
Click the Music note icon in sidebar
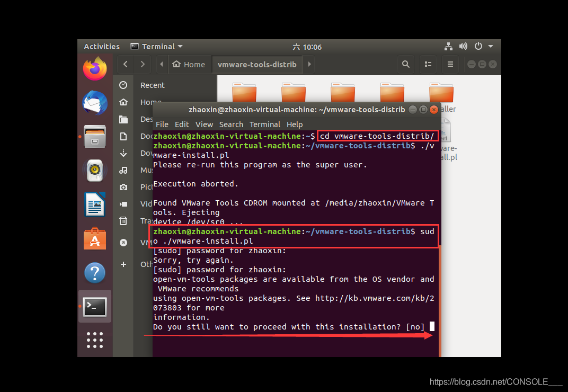pyautogui.click(x=123, y=170)
